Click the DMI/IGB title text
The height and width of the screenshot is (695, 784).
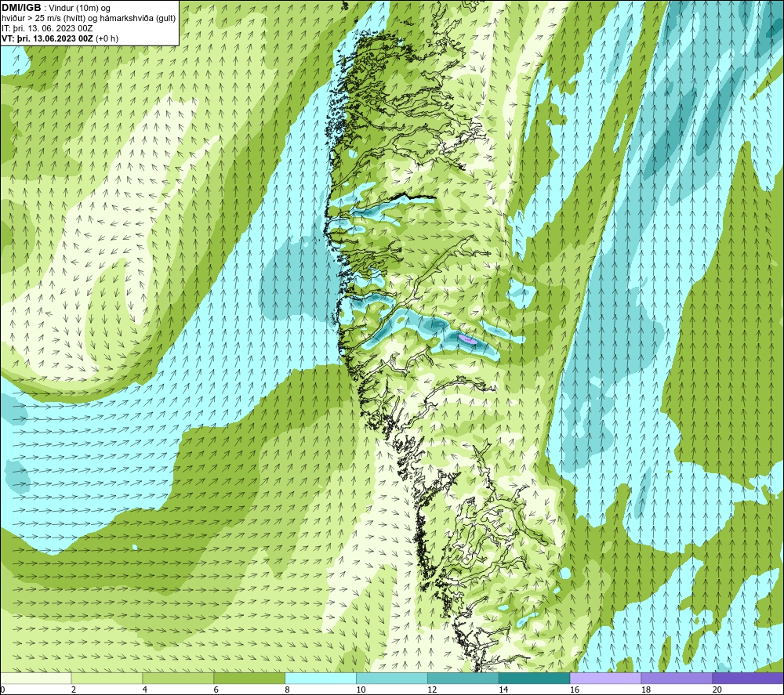click(x=21, y=8)
